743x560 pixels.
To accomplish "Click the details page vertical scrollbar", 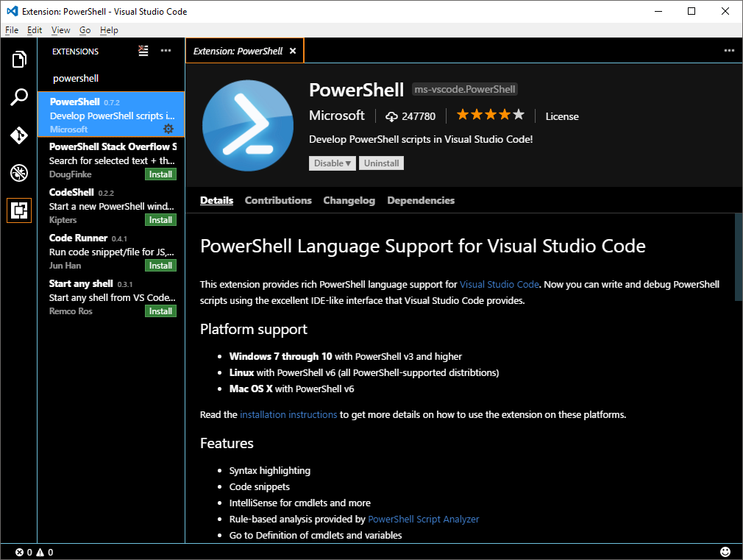I will click(x=739, y=257).
